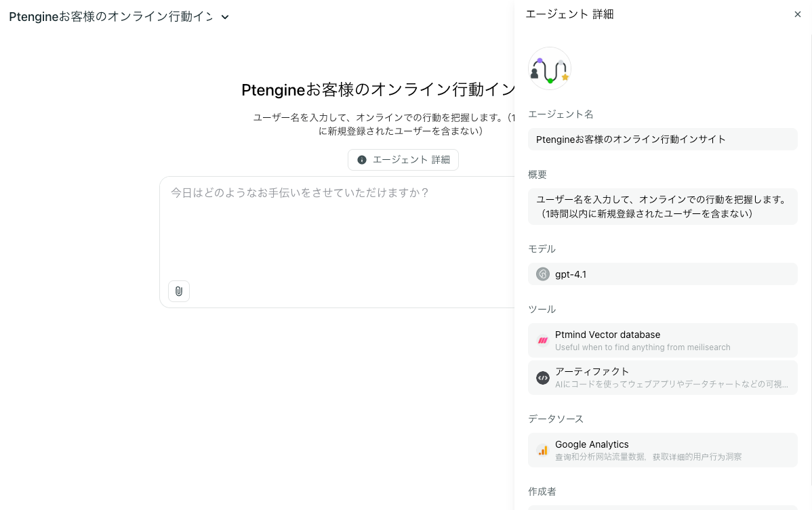Click the Ptmind Vector database icon
Screen dimensions: 812x510
point(543,341)
